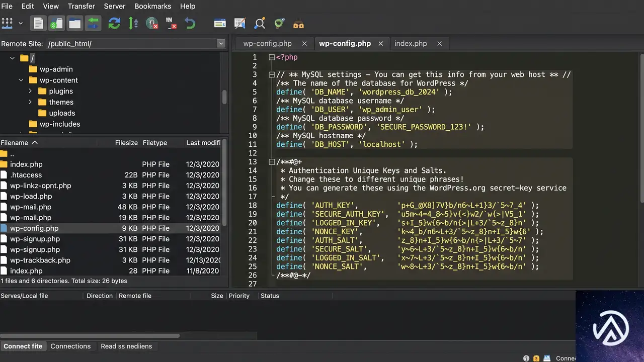The height and width of the screenshot is (362, 644).
Task: Click the green refresh listing icon
Action: (x=114, y=23)
